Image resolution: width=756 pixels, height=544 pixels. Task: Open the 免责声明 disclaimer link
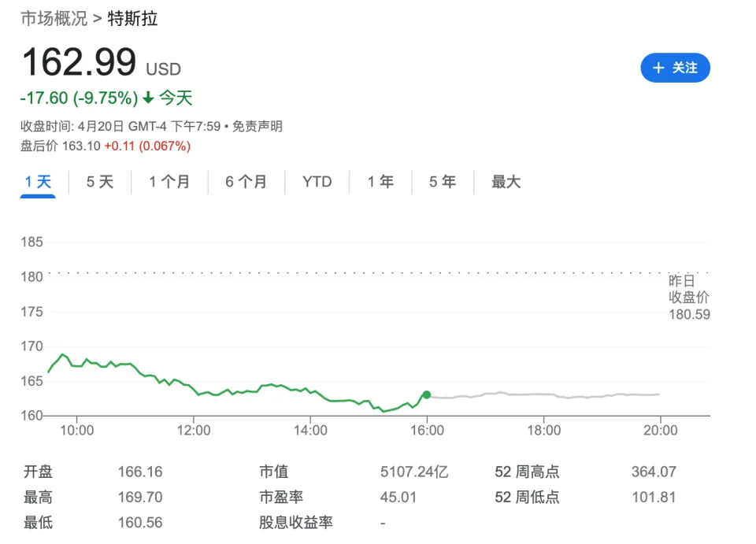(258, 126)
